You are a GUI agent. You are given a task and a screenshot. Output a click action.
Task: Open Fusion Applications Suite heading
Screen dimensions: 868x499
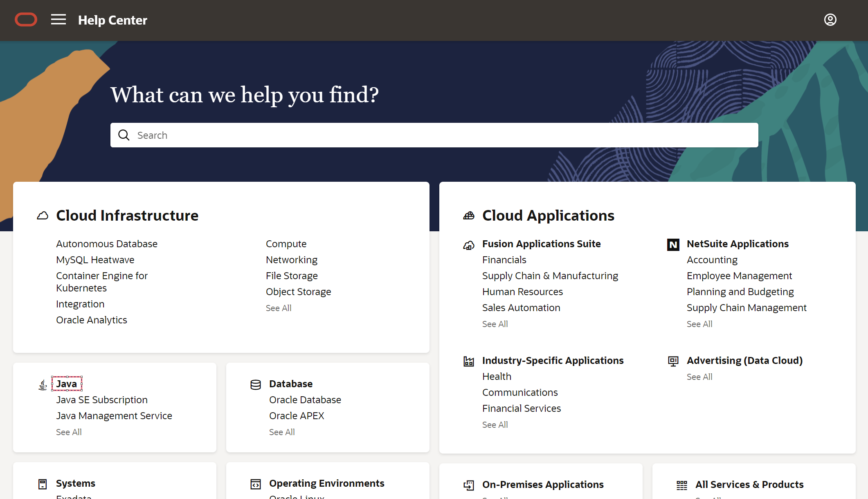tap(542, 244)
